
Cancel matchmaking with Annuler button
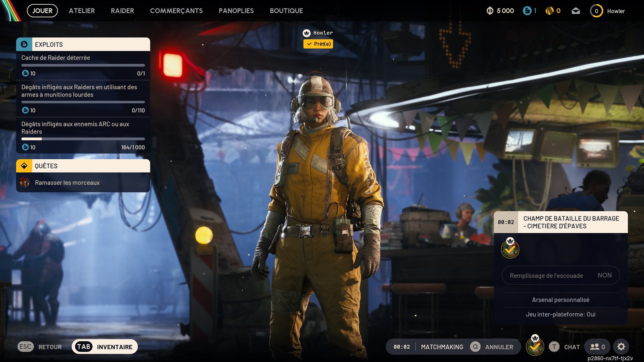tap(492, 347)
